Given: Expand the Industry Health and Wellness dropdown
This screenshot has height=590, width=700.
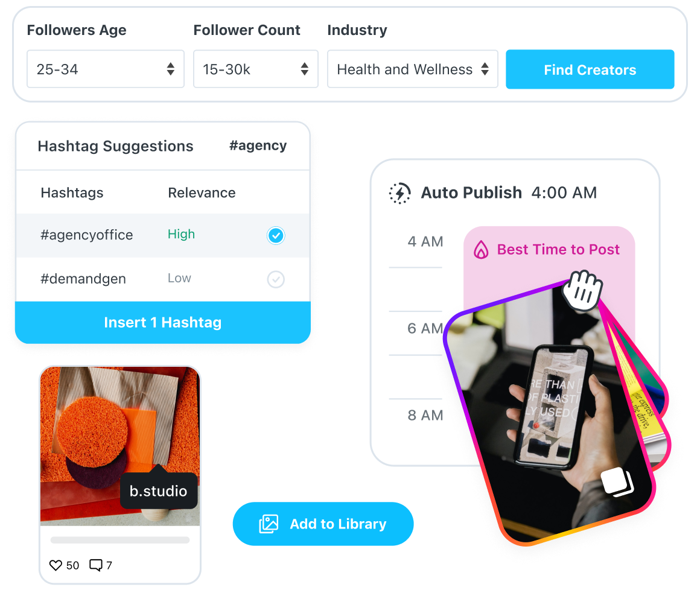Looking at the screenshot, I should [x=413, y=69].
